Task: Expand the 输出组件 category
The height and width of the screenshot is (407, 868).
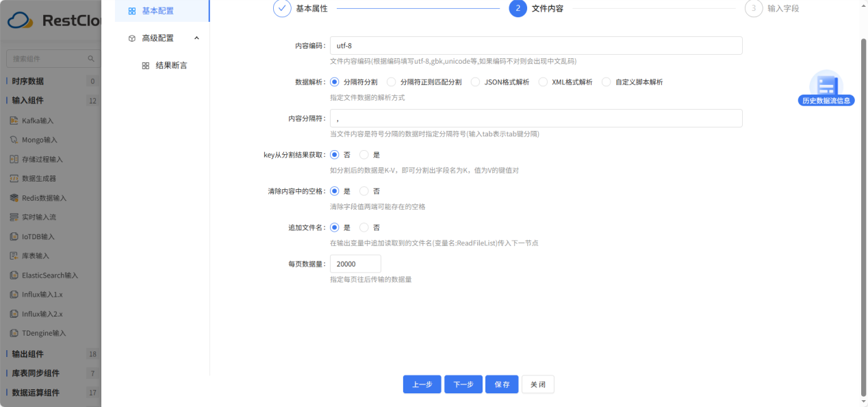Action: (x=27, y=354)
